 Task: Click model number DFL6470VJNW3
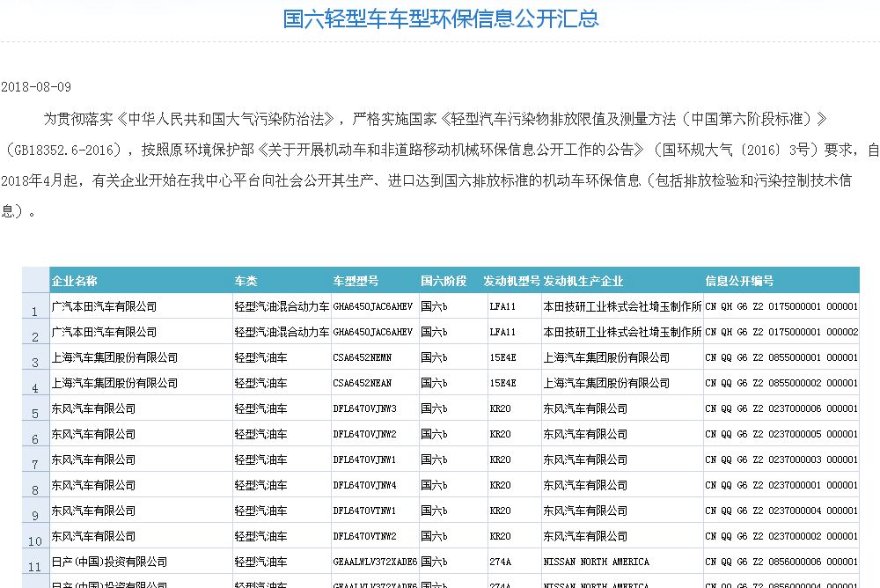[x=365, y=408]
